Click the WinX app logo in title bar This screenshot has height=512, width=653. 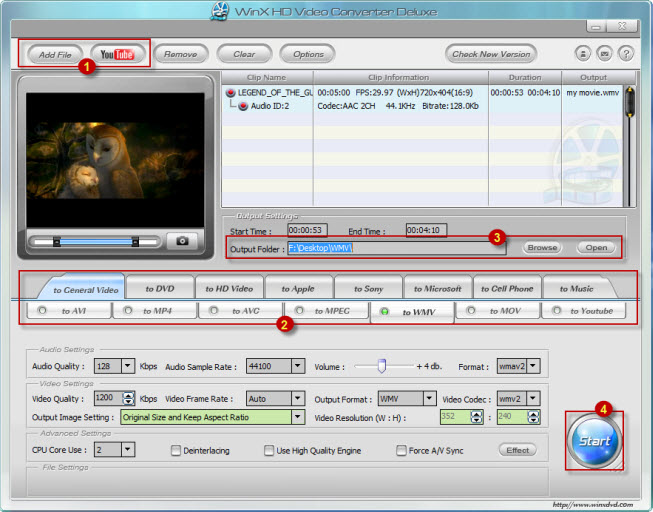(220, 11)
